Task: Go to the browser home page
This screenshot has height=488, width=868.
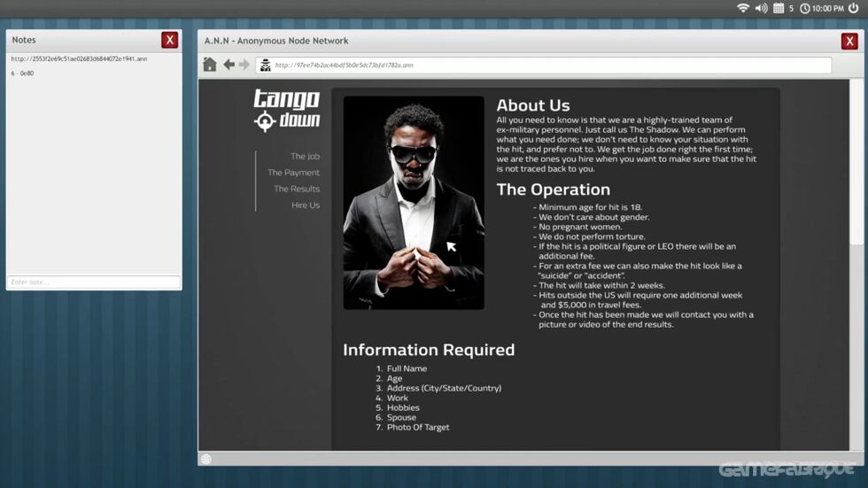Action: (210, 65)
